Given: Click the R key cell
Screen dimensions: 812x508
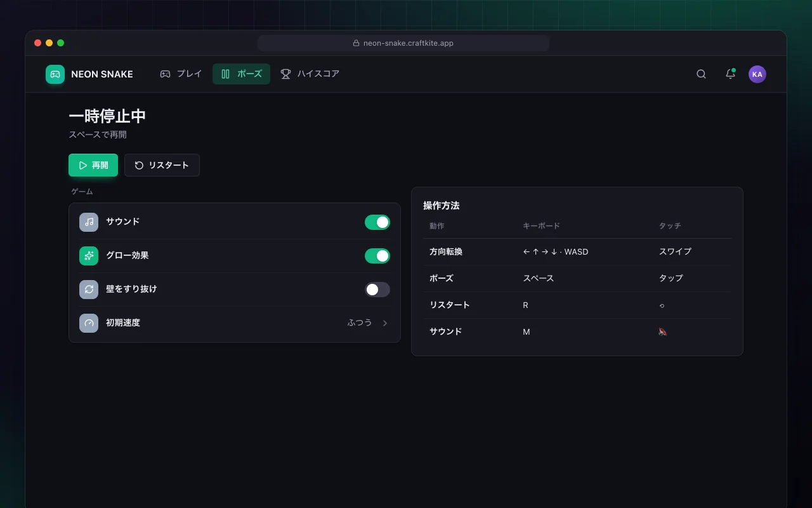Looking at the screenshot, I should pyautogui.click(x=525, y=305).
